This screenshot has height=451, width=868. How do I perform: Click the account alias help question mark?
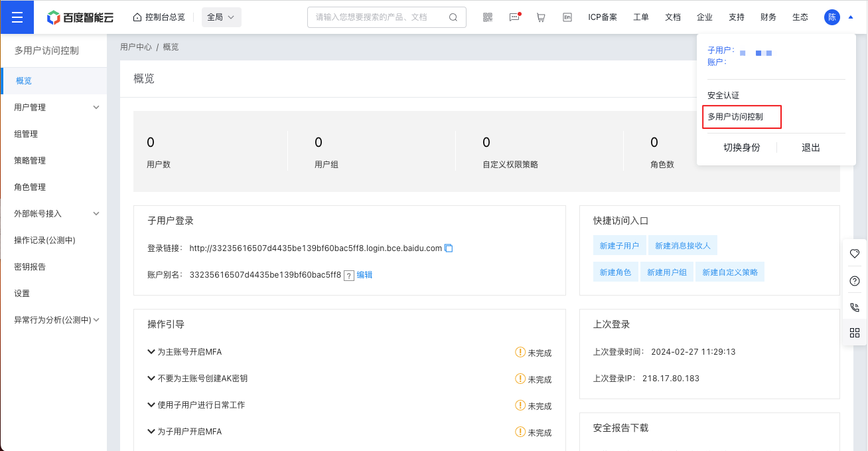(349, 275)
